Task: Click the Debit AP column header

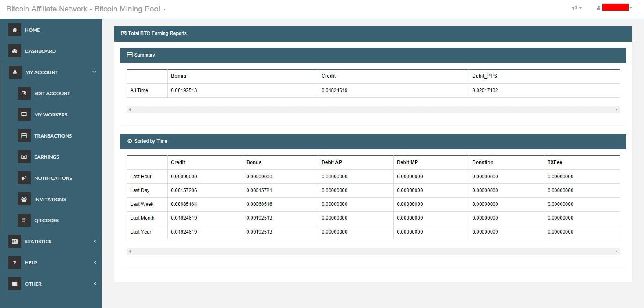Action: pyautogui.click(x=332, y=162)
